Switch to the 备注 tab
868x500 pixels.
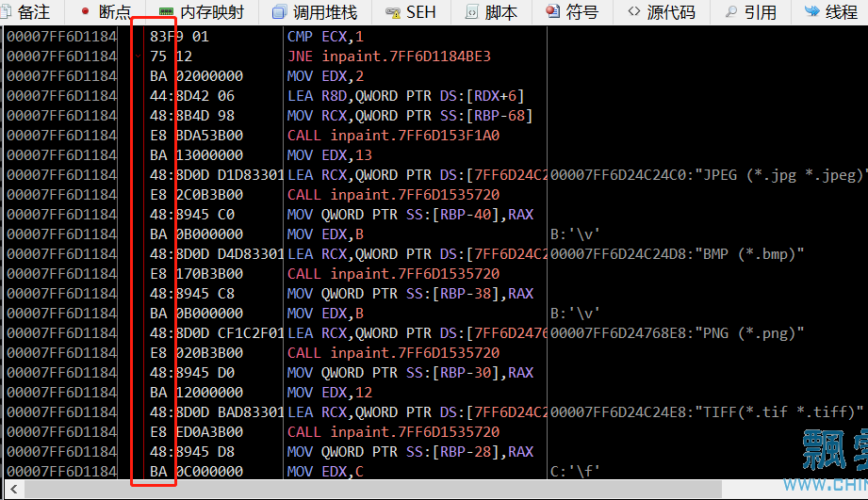coord(26,11)
